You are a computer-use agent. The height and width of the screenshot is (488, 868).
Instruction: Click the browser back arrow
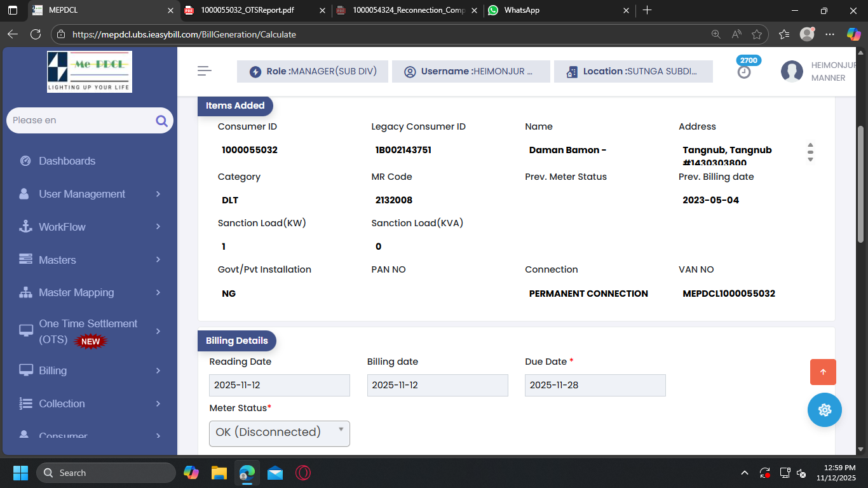tap(13, 34)
